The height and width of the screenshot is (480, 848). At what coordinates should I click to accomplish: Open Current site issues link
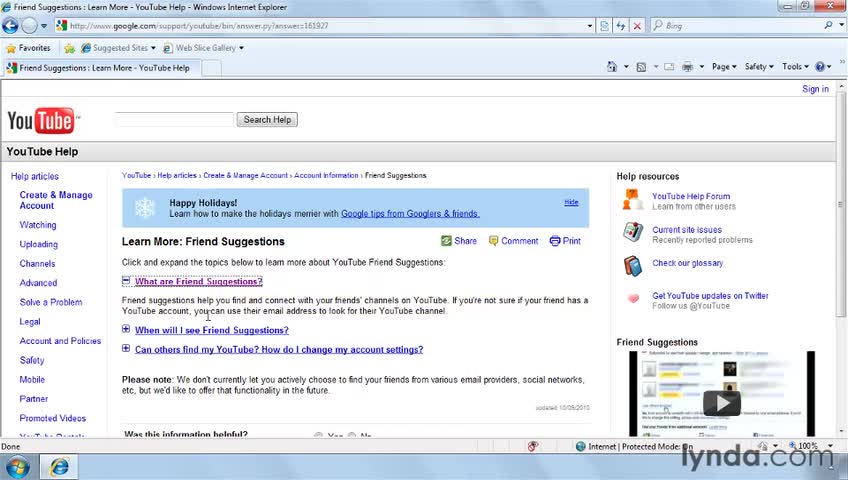pyautogui.click(x=687, y=230)
